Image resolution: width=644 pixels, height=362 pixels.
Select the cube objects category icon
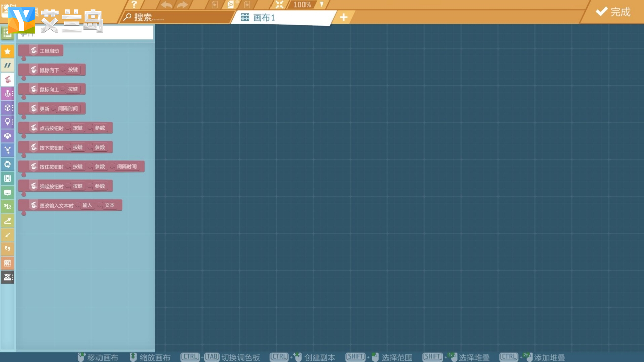(7, 107)
